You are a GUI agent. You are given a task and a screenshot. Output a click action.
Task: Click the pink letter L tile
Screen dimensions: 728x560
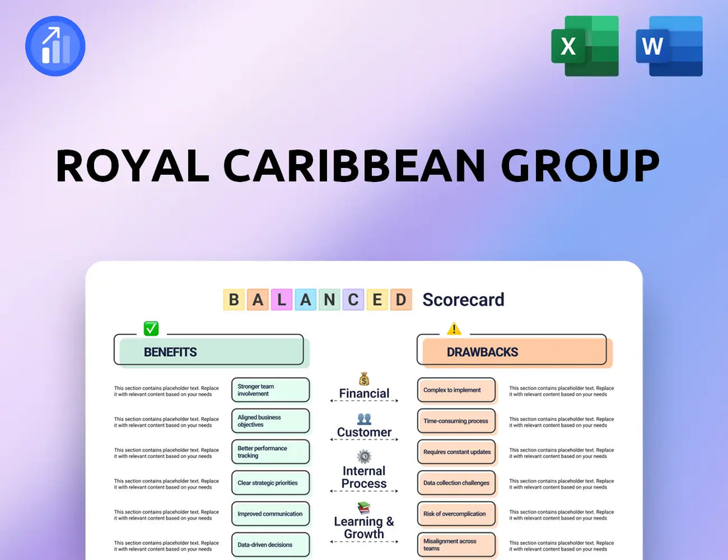coord(282,299)
